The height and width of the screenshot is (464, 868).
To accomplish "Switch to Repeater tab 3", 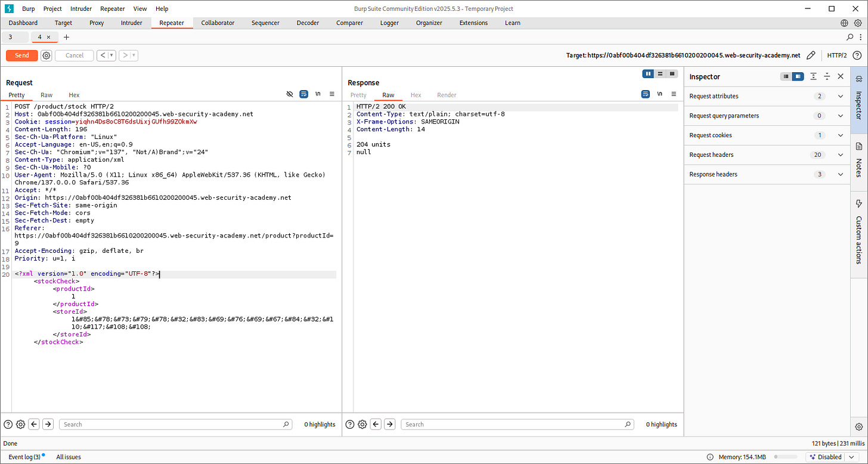I will point(10,37).
